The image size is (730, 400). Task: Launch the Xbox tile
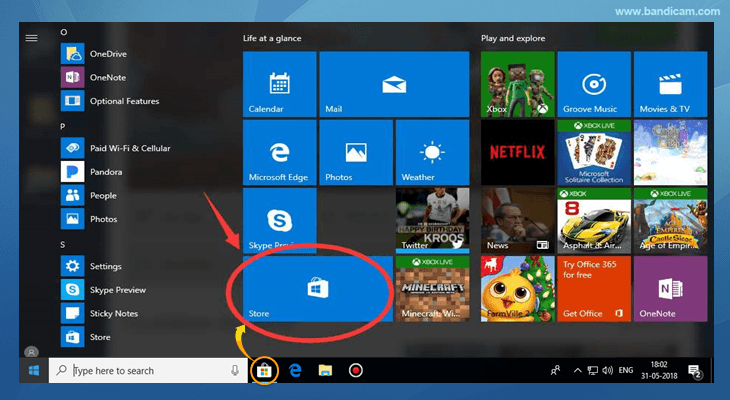(x=517, y=84)
